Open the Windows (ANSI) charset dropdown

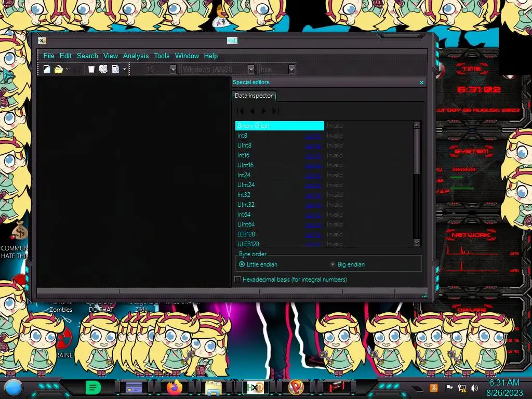[251, 69]
